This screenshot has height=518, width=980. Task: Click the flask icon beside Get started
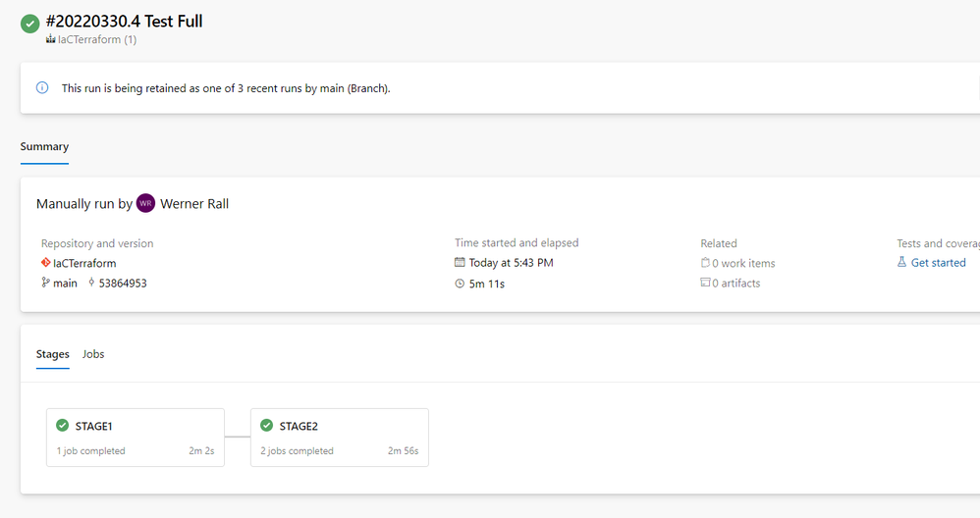[901, 263]
